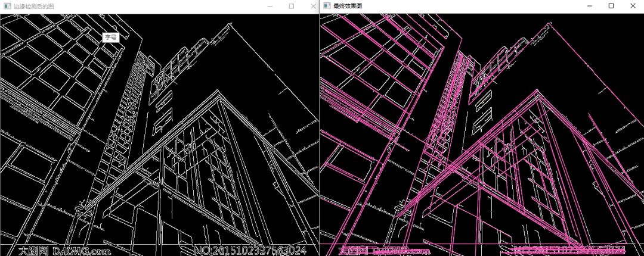The image size is (644, 256).
Task: Close the 边缘检测后的图 window
Action: pos(313,6)
